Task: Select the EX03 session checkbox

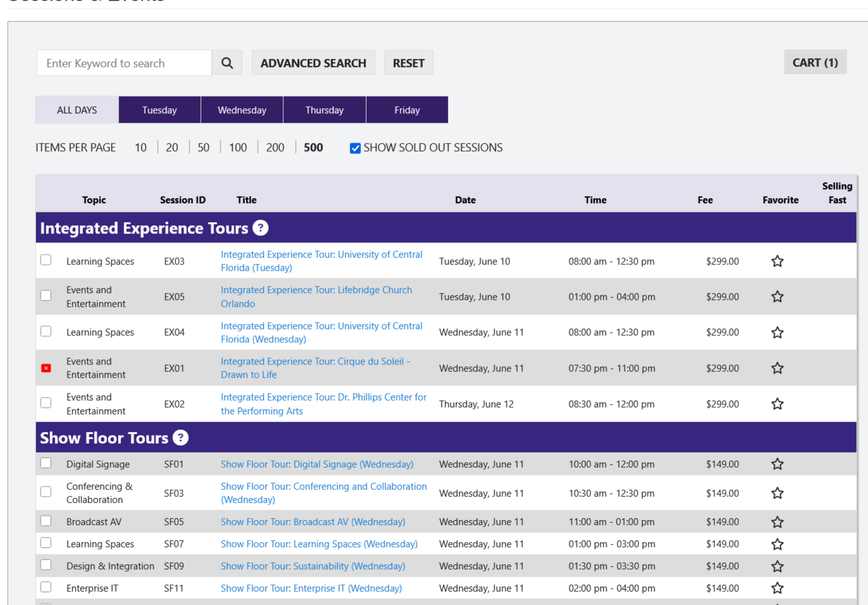Action: pos(46,260)
